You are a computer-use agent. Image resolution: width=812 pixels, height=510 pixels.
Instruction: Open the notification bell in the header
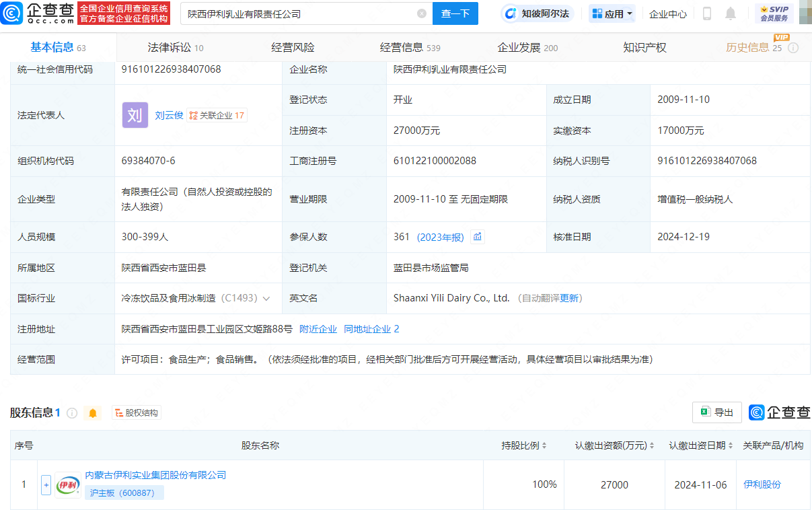(x=731, y=13)
